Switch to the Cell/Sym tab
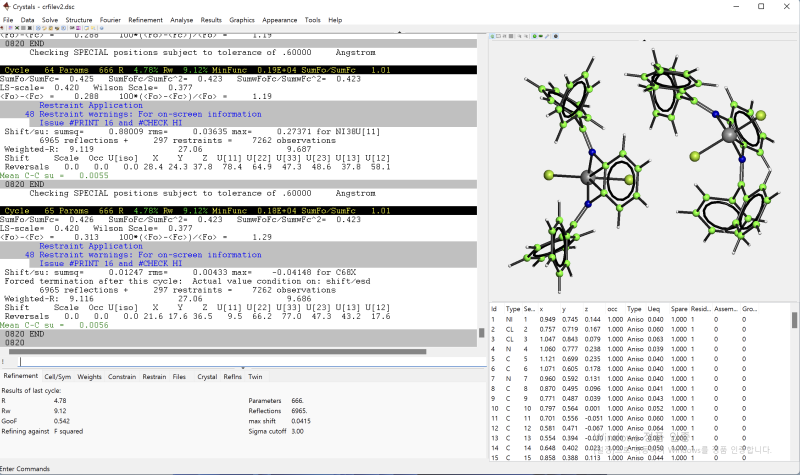The width and height of the screenshot is (800, 475). 58,376
